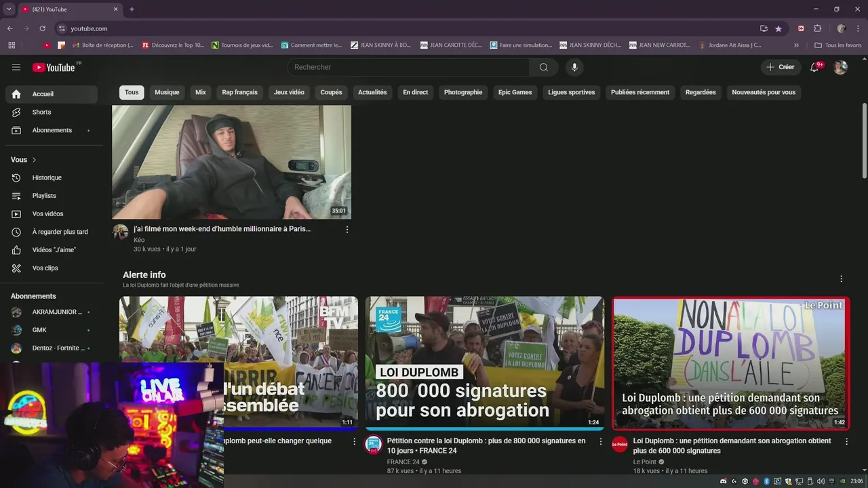Select the En direct filter chip
Image resolution: width=868 pixels, height=488 pixels.
(416, 92)
